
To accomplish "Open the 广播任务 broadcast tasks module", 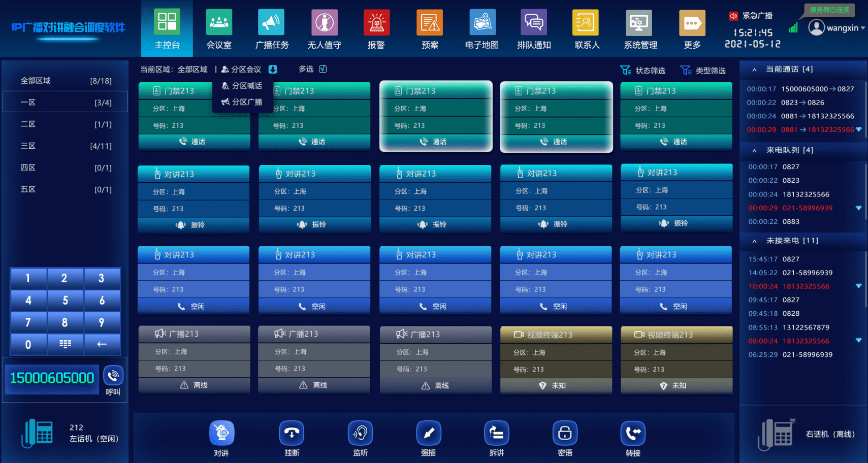I will point(272,29).
